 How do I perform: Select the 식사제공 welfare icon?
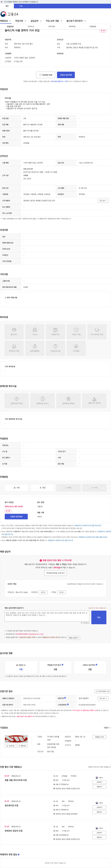coord(76,348)
